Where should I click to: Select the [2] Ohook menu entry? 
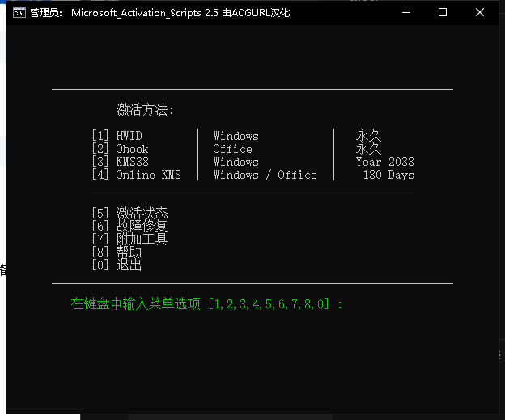pyautogui.click(x=120, y=149)
